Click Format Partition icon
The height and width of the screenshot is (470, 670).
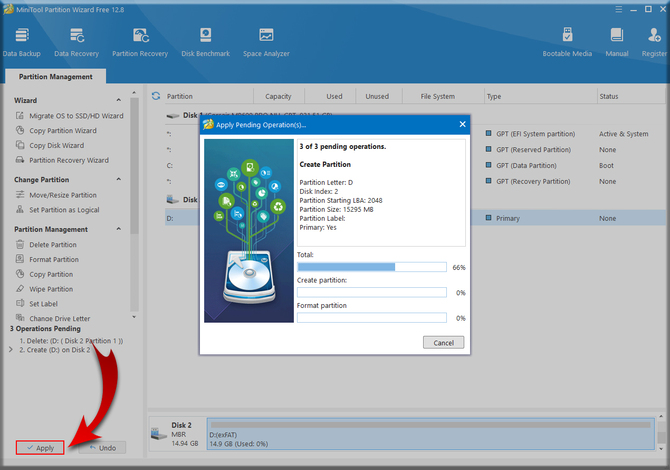click(20, 259)
